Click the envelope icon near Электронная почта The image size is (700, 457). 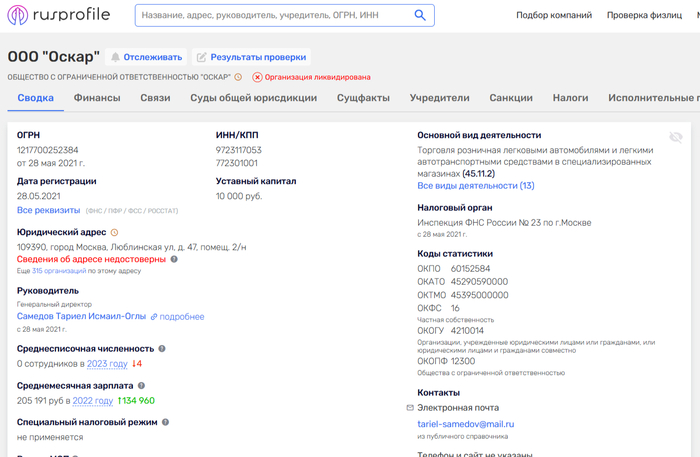click(x=410, y=408)
